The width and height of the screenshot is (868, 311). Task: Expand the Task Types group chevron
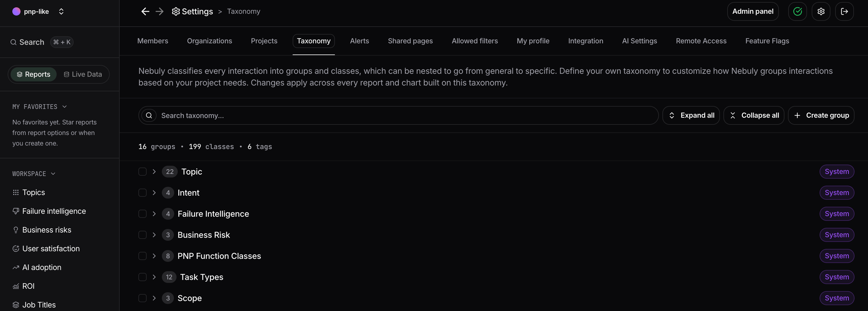coord(154,277)
